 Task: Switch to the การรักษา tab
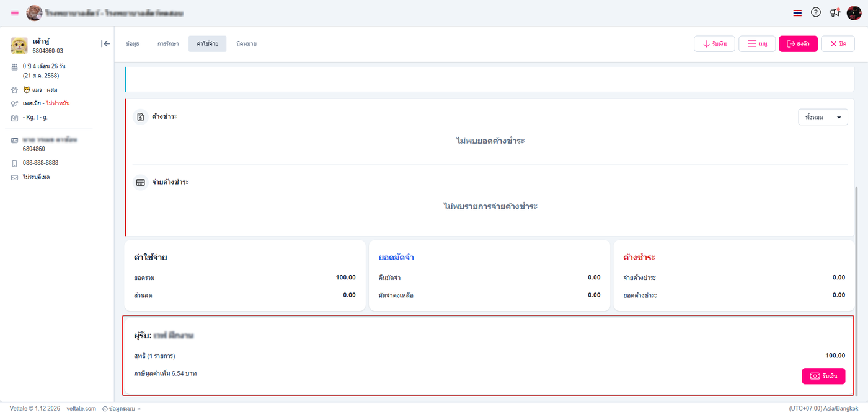168,44
